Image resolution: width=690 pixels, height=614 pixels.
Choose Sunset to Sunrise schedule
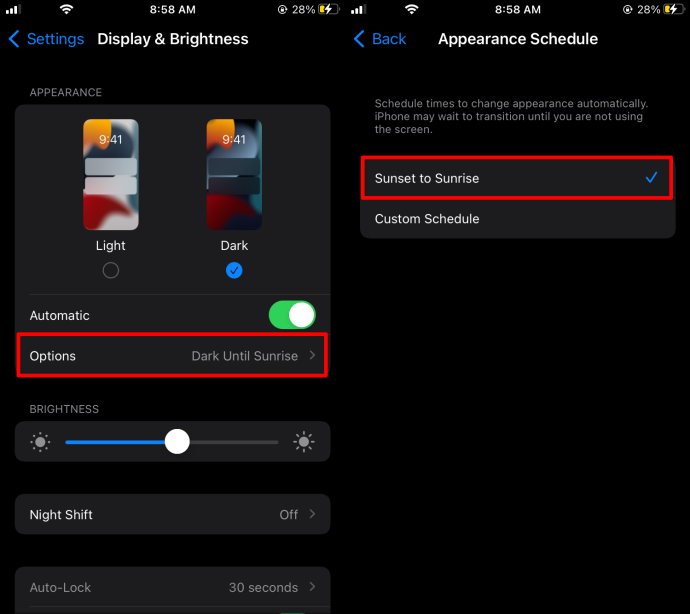tap(517, 178)
